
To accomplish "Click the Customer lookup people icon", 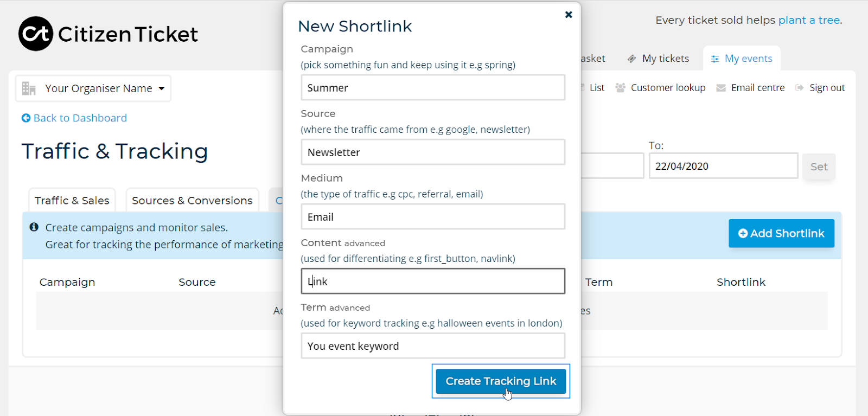I will click(620, 88).
